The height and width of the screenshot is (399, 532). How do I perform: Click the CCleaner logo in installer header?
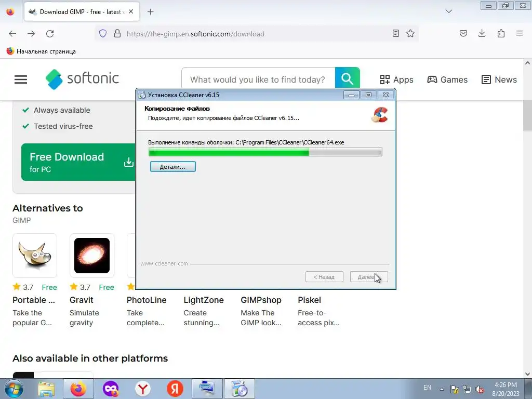tap(380, 115)
